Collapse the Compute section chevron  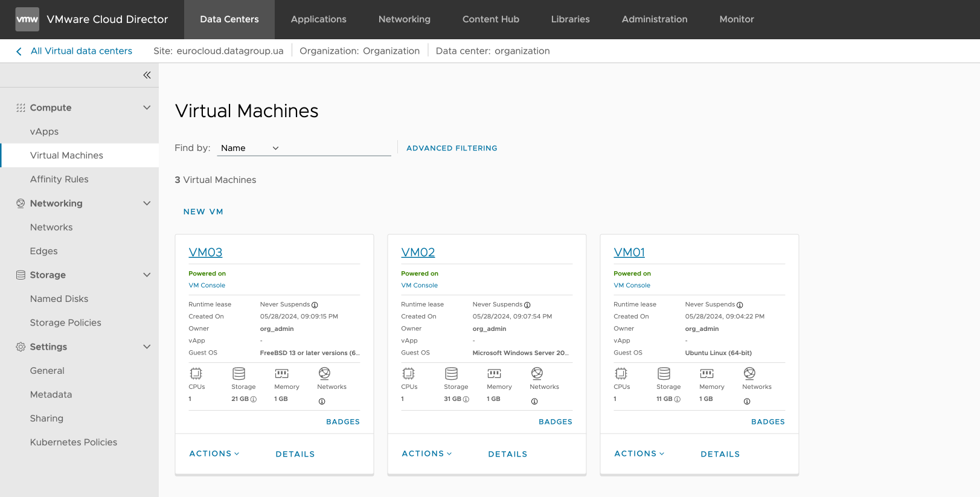click(x=147, y=107)
